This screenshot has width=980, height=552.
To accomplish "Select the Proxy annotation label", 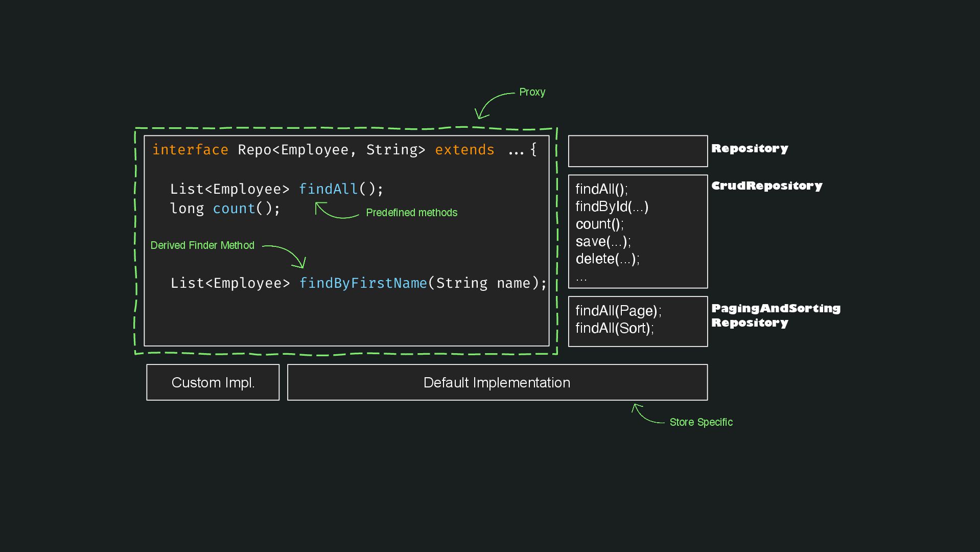I will click(x=532, y=92).
